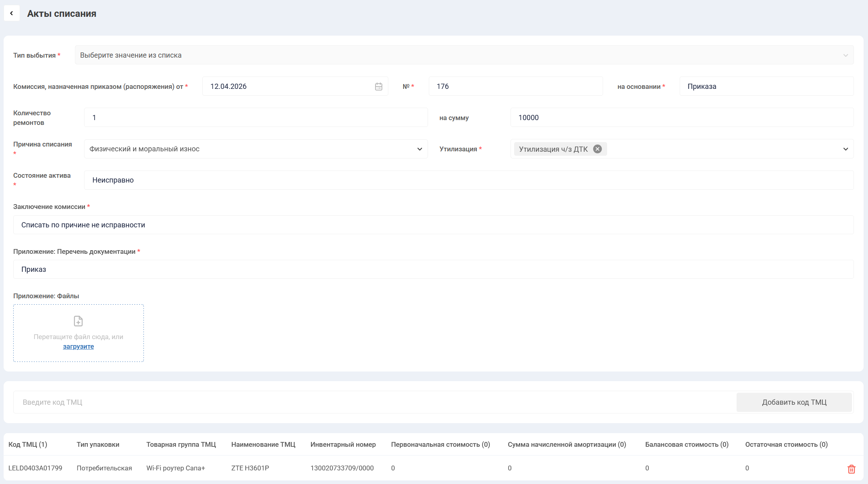Screen dimensions: 868x484
Task: Open the Тип выбытия dropdown
Action: pos(464,55)
